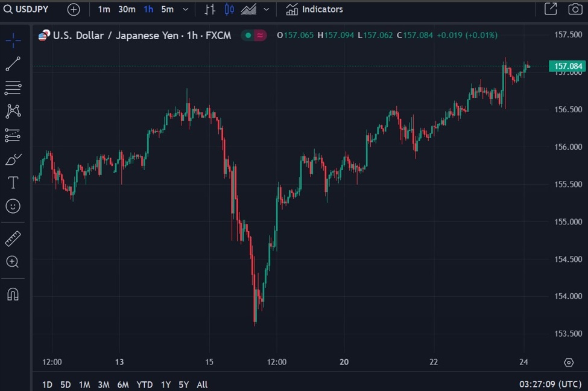This screenshot has width=588, height=391.
Task: Enable the Magnet snapping mode
Action: (13, 294)
